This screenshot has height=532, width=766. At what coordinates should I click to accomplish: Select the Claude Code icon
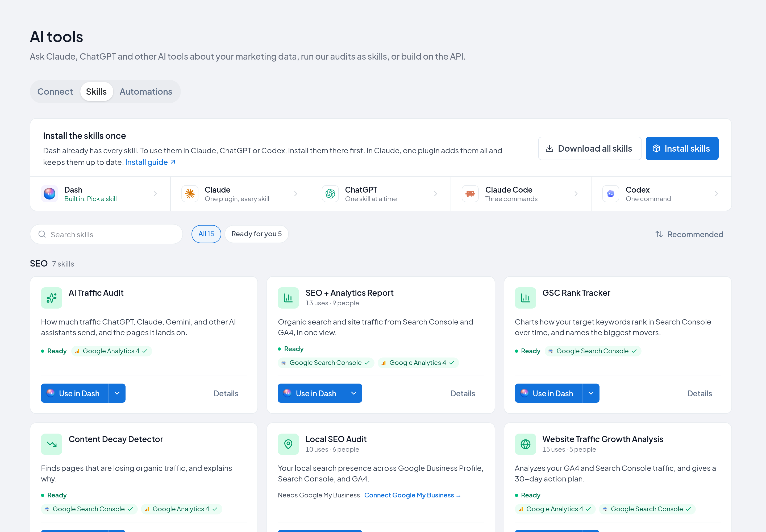click(470, 194)
